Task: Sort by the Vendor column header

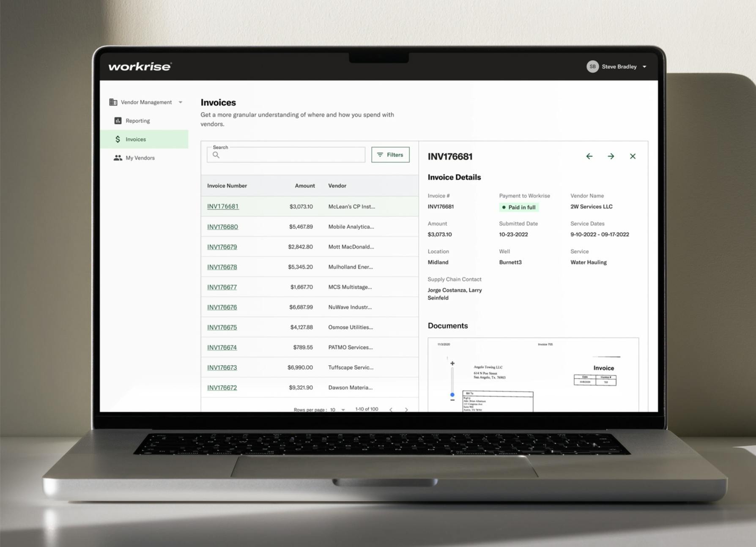Action: coord(337,186)
